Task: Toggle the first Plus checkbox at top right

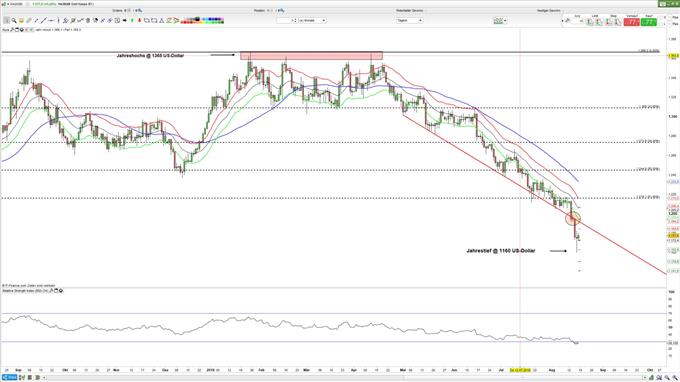Action: coord(670,17)
